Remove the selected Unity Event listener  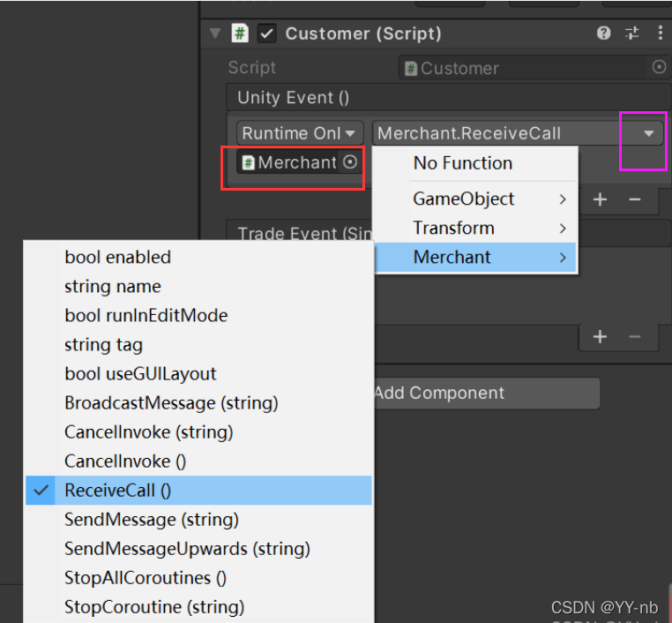point(634,199)
